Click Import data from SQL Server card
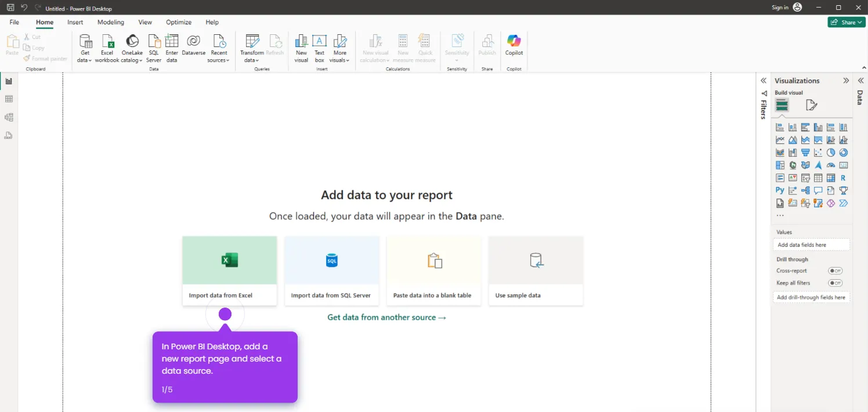Image resolution: width=868 pixels, height=412 pixels. click(x=331, y=271)
